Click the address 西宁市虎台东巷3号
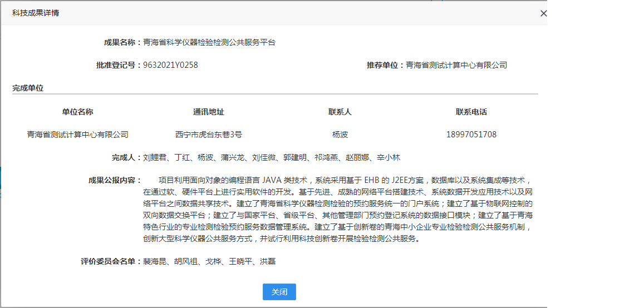This screenshot has height=308, width=644. click(x=209, y=135)
